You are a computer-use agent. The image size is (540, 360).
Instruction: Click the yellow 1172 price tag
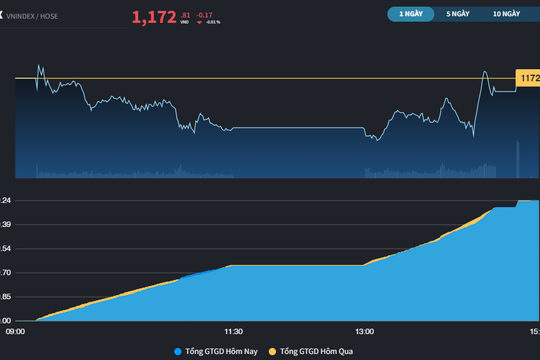tap(528, 78)
